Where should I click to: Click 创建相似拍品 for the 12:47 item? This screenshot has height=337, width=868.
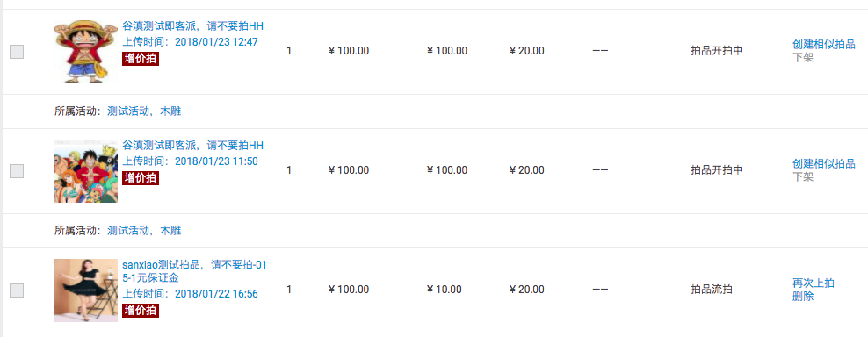tap(824, 45)
